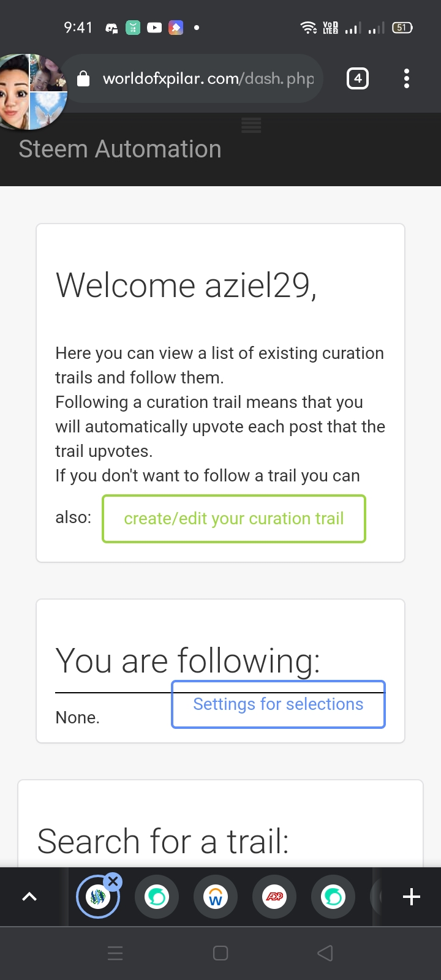Viewport: 441px width, 980px height.
Task: Switch to Steemit tab right of ADP tab
Action: pos(333,897)
